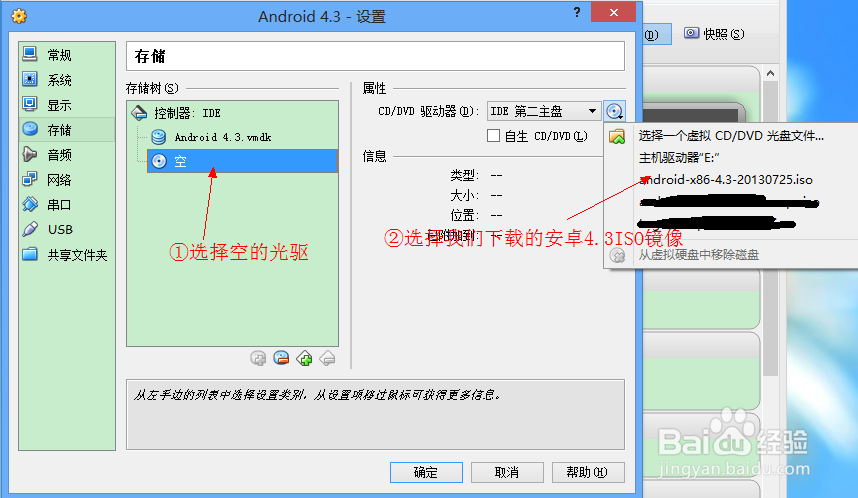Click the blue remove attachment disc icon
The width and height of the screenshot is (858, 498).
(x=281, y=358)
